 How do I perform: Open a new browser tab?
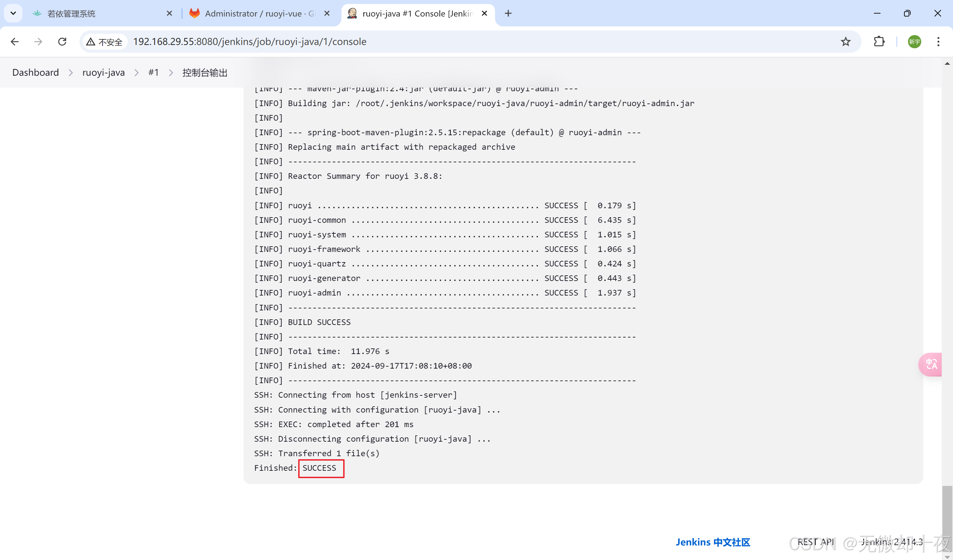[508, 14]
